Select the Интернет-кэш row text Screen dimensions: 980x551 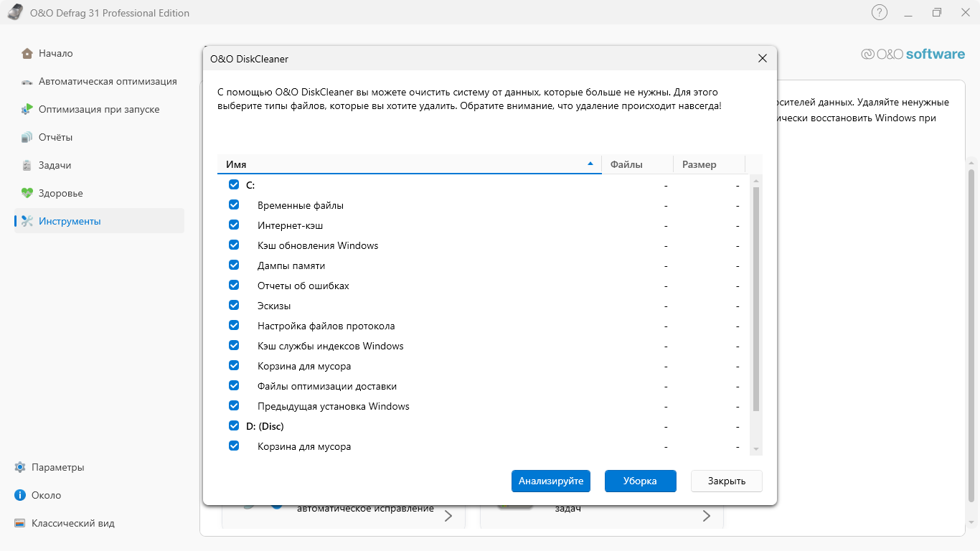click(x=291, y=225)
